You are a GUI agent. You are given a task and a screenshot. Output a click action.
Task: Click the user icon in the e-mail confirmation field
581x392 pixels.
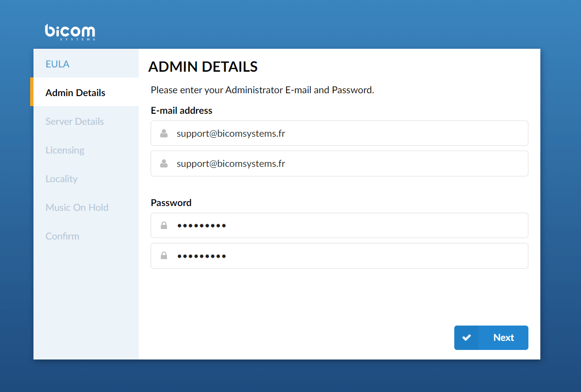164,163
